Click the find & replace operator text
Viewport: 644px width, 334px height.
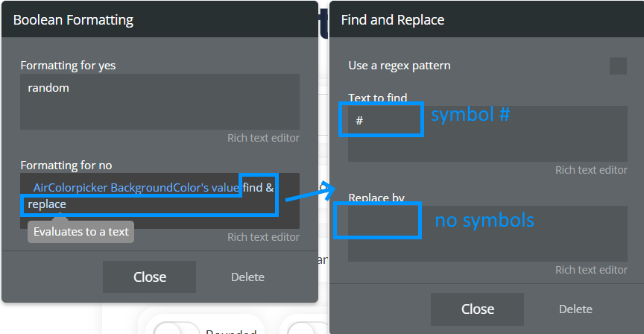151,196
